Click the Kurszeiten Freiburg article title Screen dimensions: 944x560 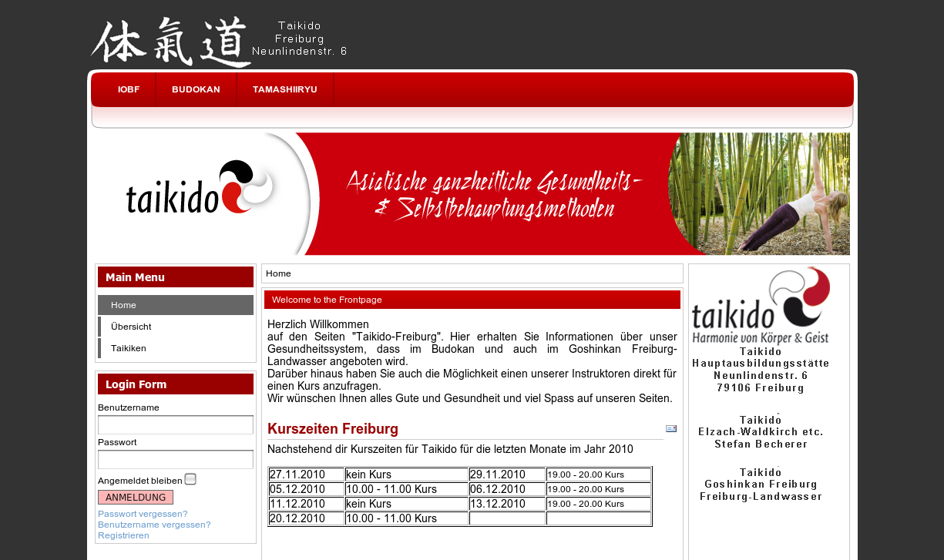point(333,429)
